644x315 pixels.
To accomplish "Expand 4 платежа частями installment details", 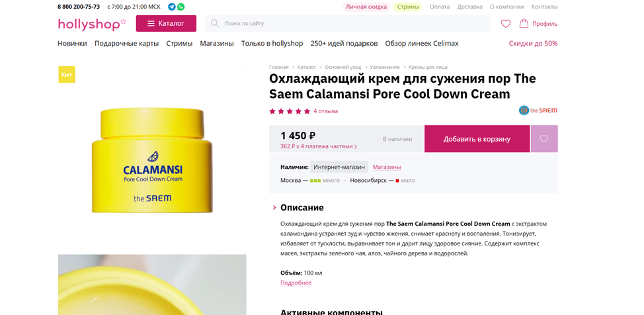I will [x=319, y=146].
